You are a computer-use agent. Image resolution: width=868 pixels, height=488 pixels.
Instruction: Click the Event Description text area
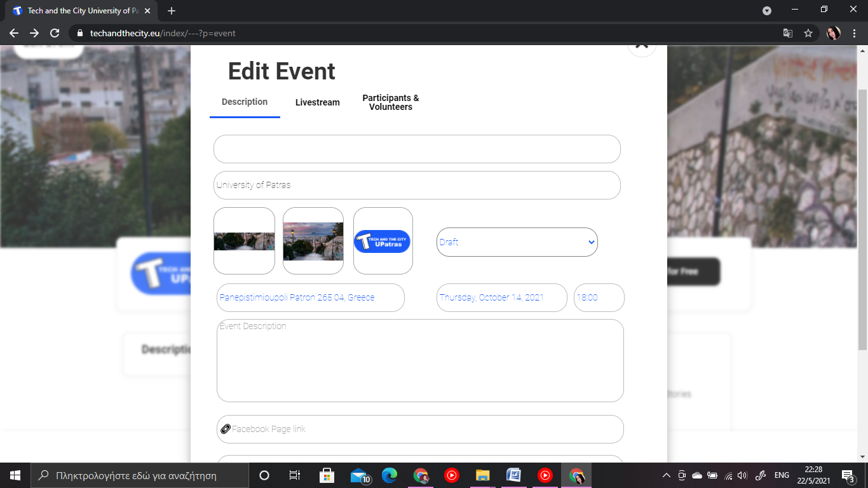[x=420, y=360]
